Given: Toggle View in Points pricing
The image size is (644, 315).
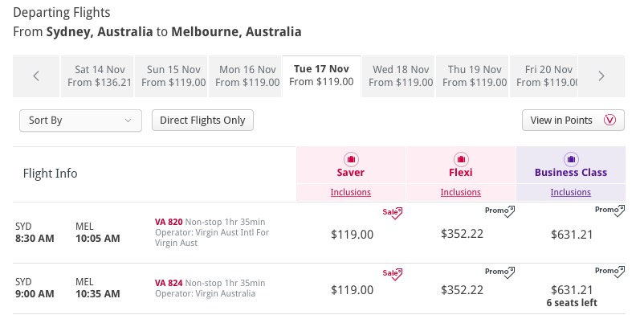Looking at the screenshot, I should click(573, 120).
